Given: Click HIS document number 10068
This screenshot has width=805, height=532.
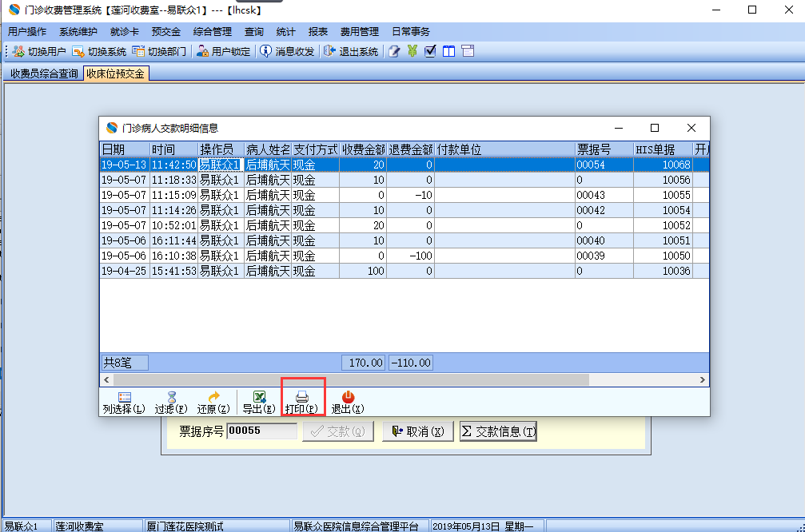Looking at the screenshot, I should (x=676, y=165).
